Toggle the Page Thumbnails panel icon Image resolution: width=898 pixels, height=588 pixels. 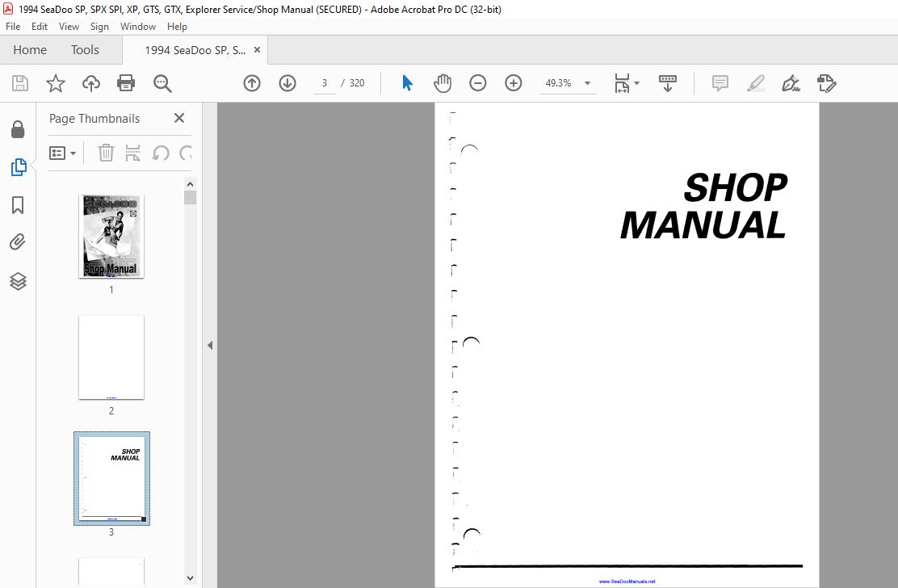[19, 167]
